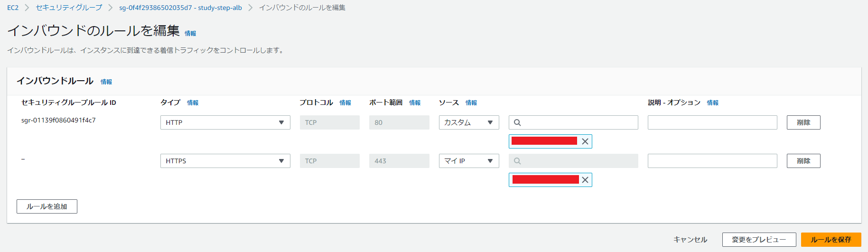Delete the HTTP rule with 削除 button
The image size is (868, 252).
(803, 122)
